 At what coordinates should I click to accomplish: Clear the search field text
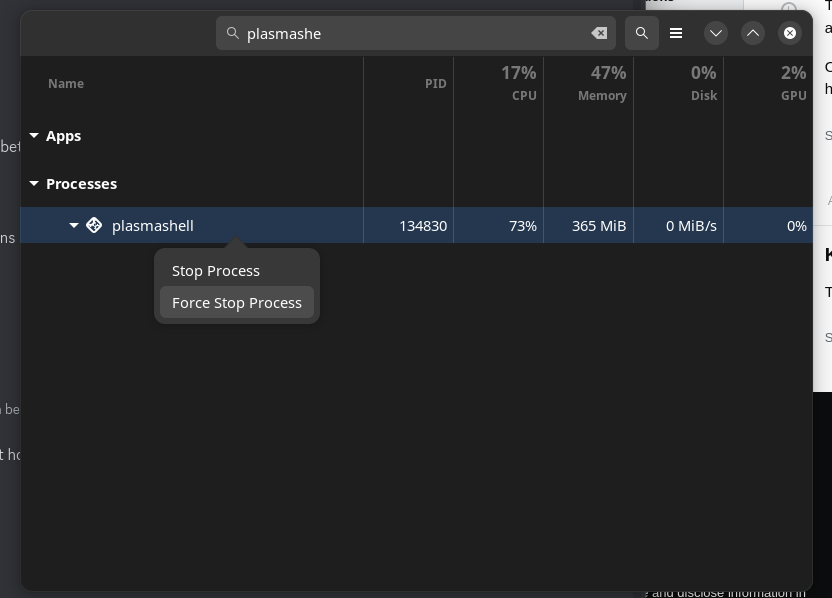599,33
